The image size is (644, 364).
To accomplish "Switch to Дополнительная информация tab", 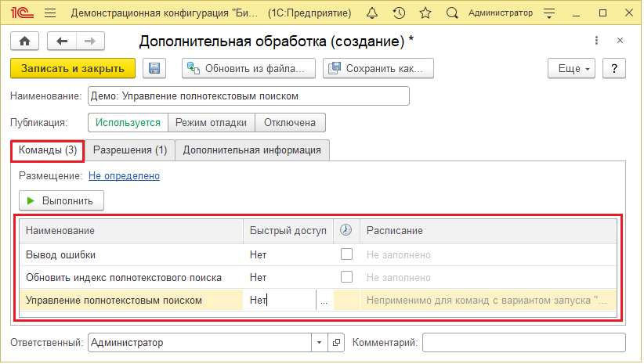I will tap(251, 150).
